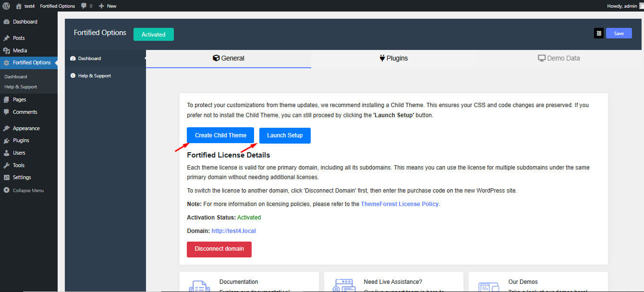The image size is (644, 292).
Task: Toggle the expand options list icon
Action: pyautogui.click(x=598, y=33)
